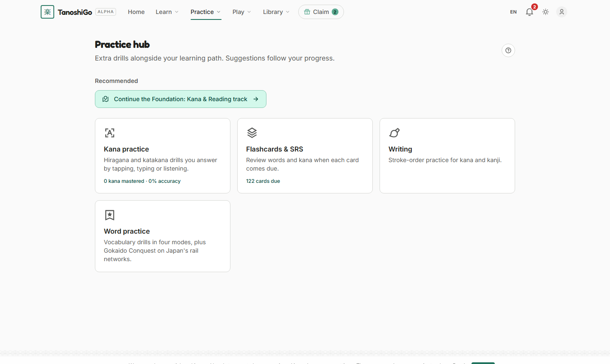Click the Word practice bookmark icon
This screenshot has width=610, height=364.
[x=110, y=215]
